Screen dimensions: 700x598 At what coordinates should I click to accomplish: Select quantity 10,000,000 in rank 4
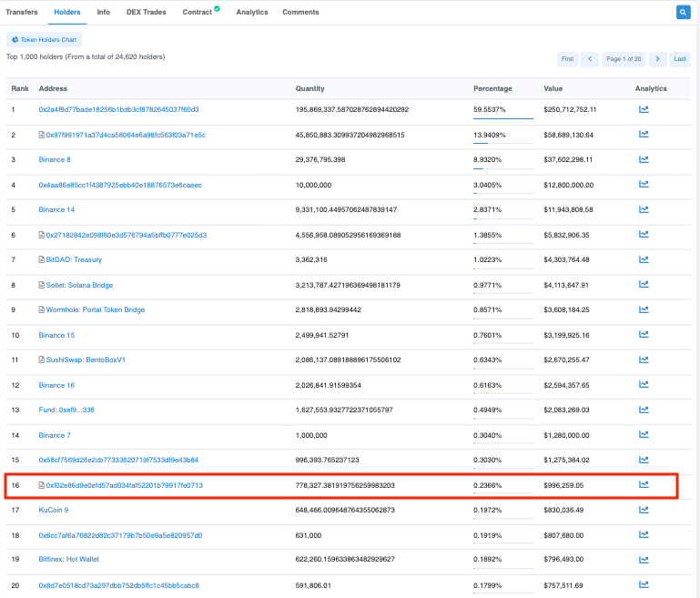pos(313,185)
